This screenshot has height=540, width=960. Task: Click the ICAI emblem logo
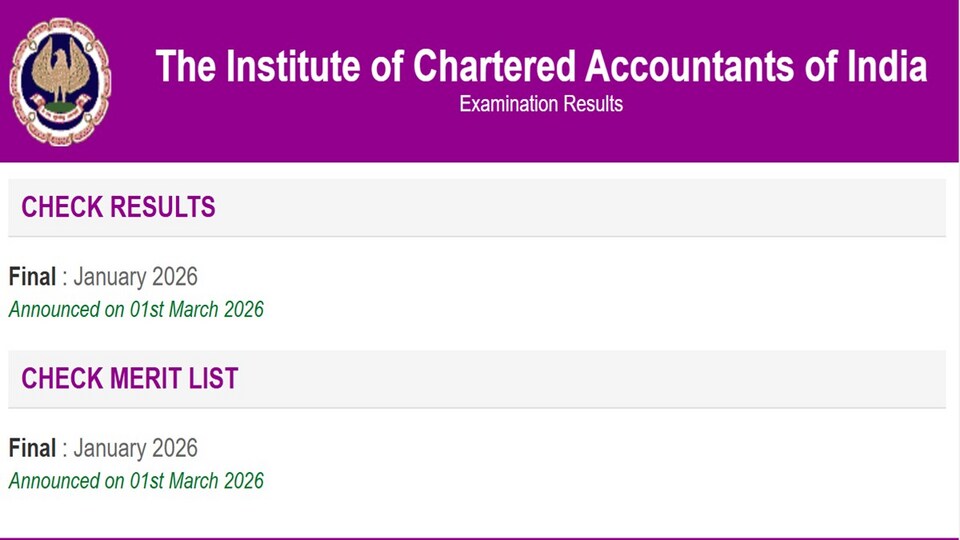(60, 81)
